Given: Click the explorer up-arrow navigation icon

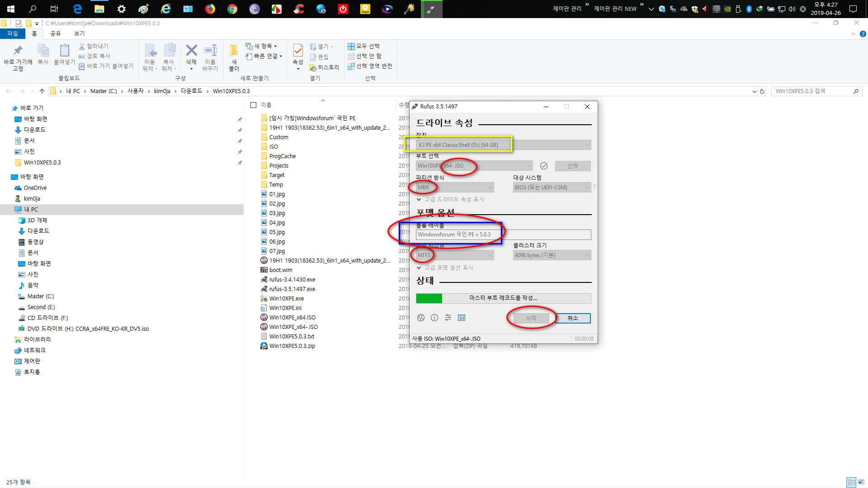Looking at the screenshot, I should (42, 91).
